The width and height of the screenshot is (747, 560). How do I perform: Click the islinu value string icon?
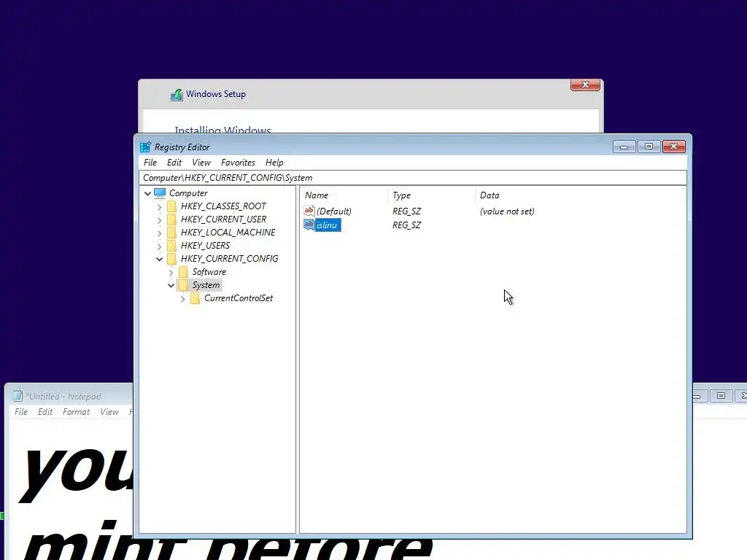(309, 225)
